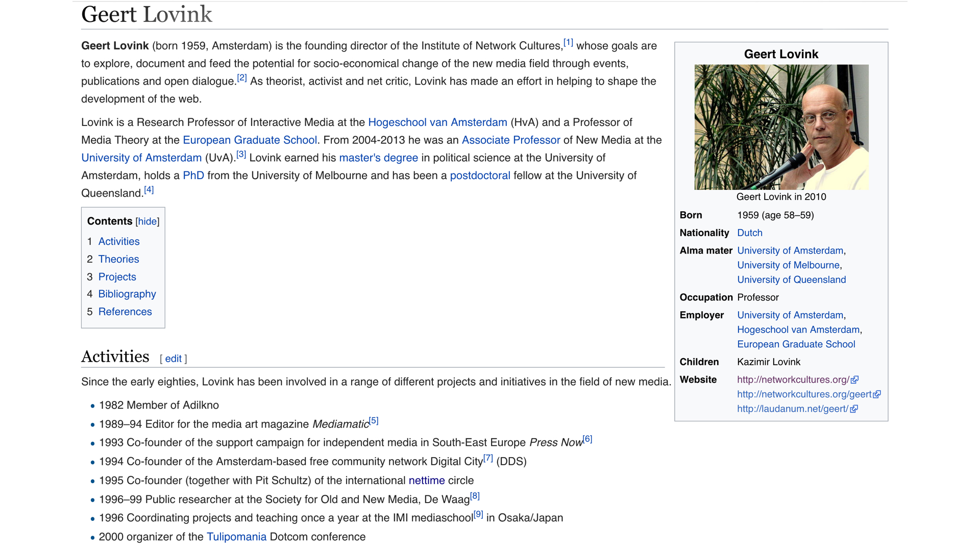Open Hogeschool van Amsterdam link in intro

tap(437, 122)
